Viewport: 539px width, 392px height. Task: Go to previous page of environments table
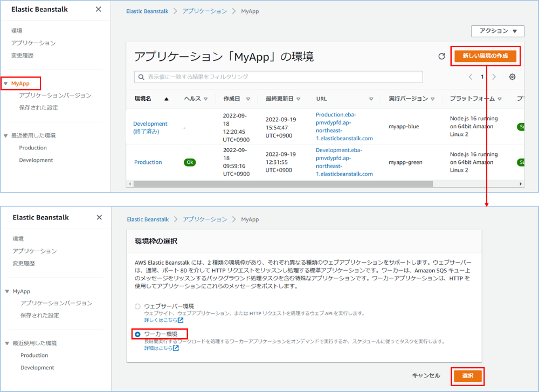coord(471,77)
